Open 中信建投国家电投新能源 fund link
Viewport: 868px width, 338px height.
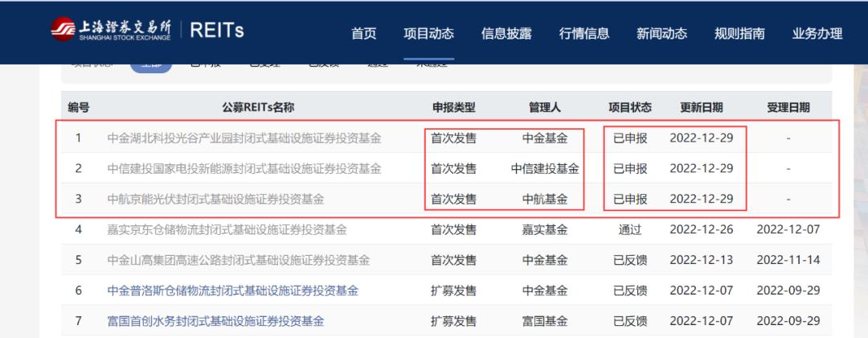pos(244,168)
